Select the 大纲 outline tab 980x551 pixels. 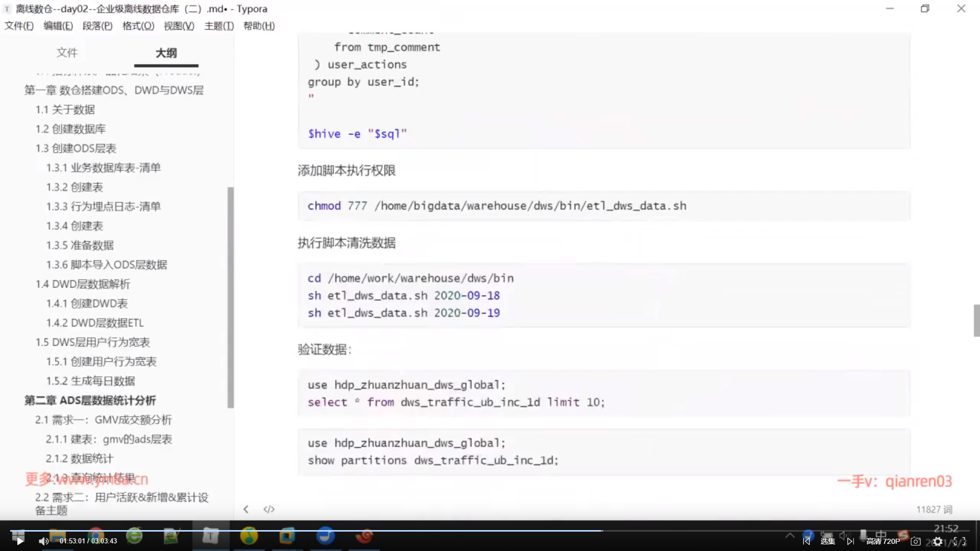(x=166, y=53)
